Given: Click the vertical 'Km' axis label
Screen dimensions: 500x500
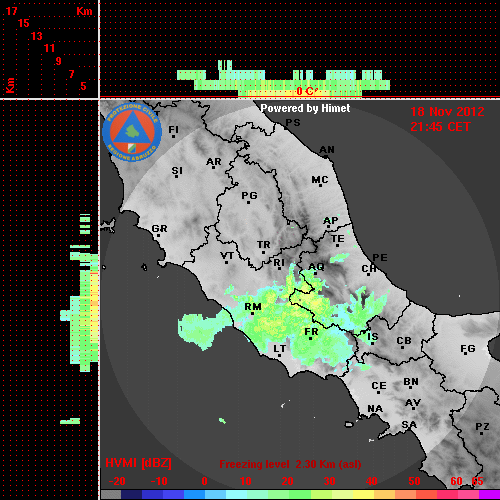Looking at the screenshot, I should [11, 85].
